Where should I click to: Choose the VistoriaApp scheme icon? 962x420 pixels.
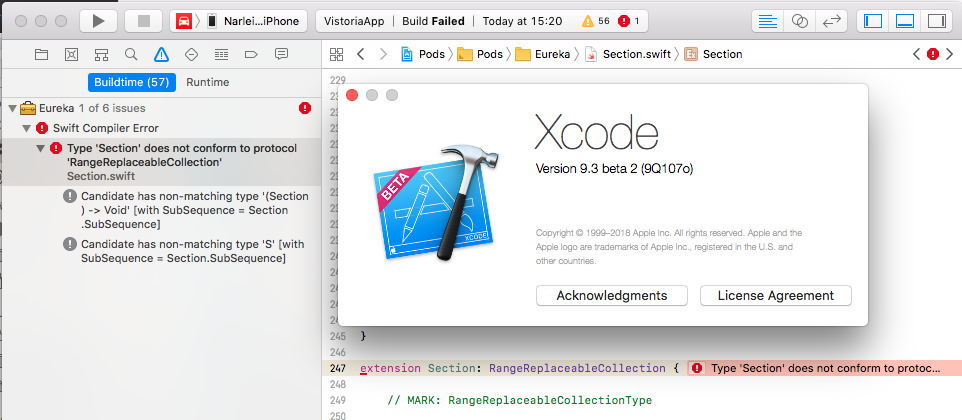(183, 21)
